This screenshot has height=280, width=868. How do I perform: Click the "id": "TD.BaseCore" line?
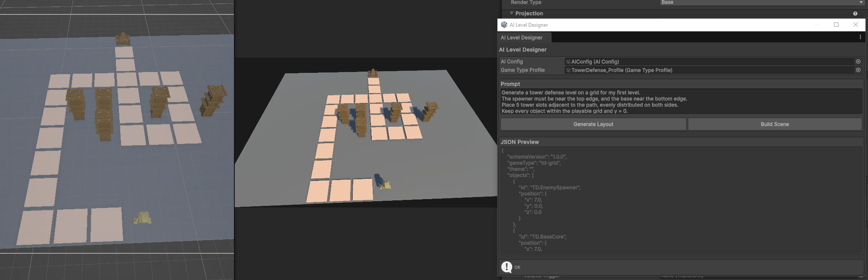[542, 236]
